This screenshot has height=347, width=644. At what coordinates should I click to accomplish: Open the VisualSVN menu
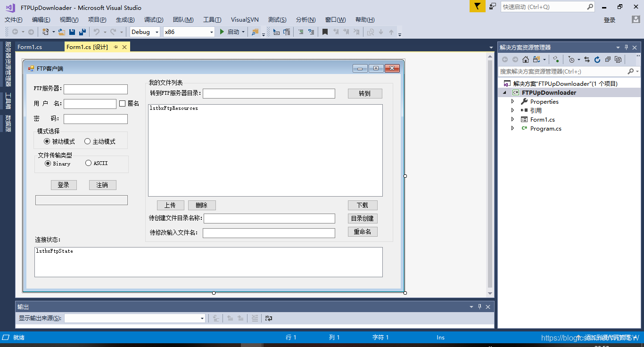[245, 20]
